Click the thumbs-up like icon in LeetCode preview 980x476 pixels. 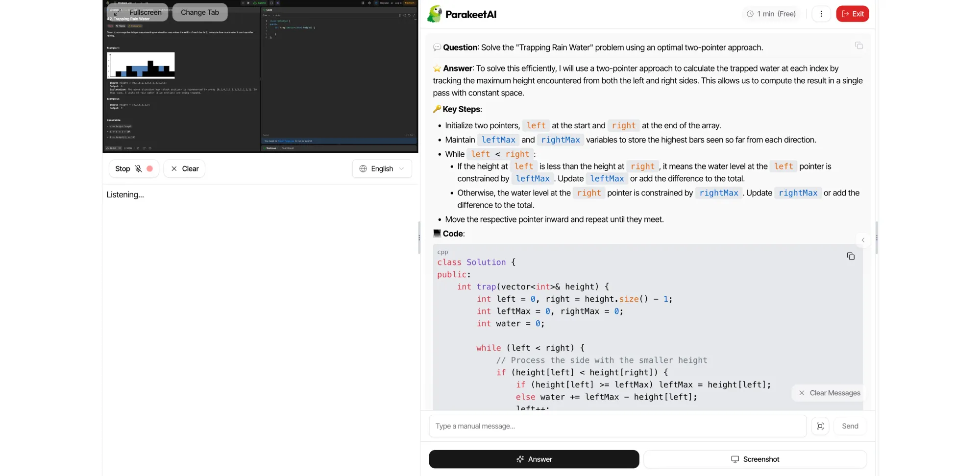107,148
